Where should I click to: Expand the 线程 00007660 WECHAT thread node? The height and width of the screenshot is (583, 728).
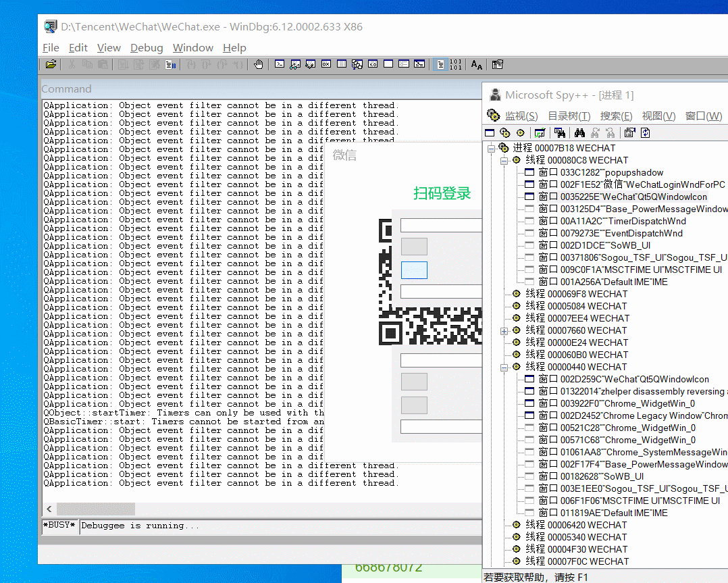pos(504,331)
